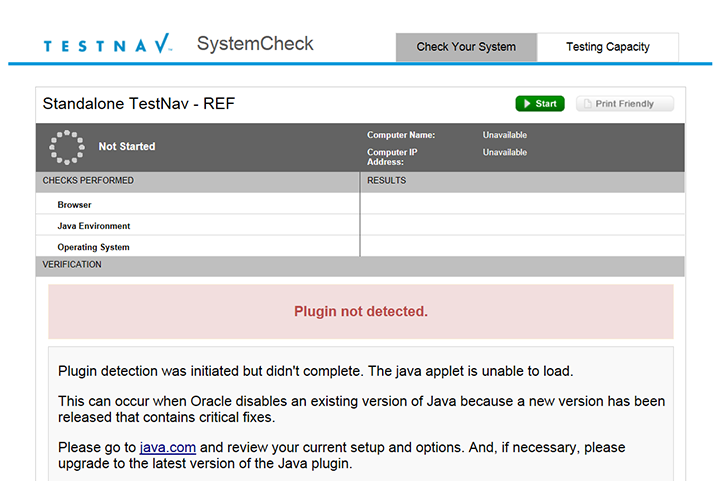Click the Computer Name label
The image size is (720, 481).
coord(401,135)
